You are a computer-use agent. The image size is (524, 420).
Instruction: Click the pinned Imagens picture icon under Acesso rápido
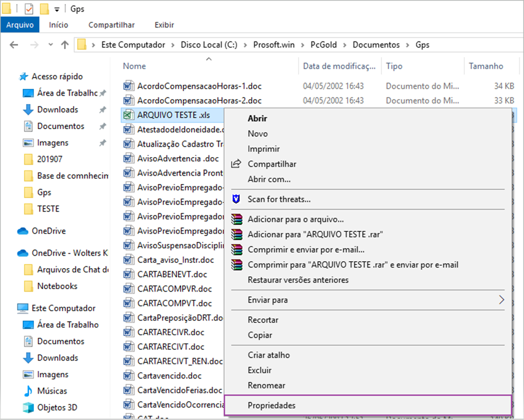click(28, 143)
